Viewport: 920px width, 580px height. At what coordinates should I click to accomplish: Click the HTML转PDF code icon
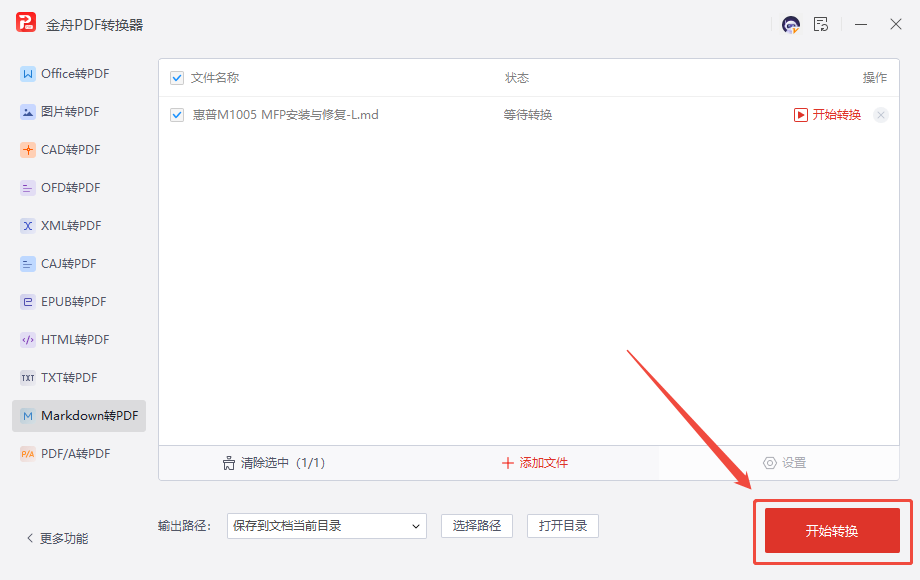pos(28,340)
